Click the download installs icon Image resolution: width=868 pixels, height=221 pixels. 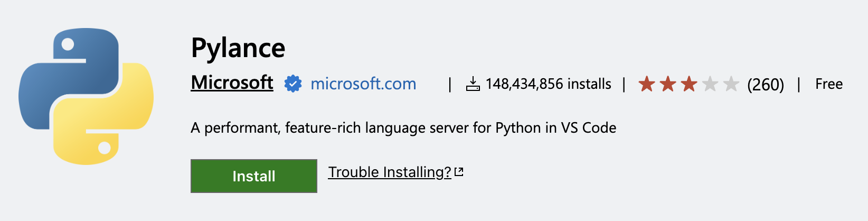[x=473, y=84]
